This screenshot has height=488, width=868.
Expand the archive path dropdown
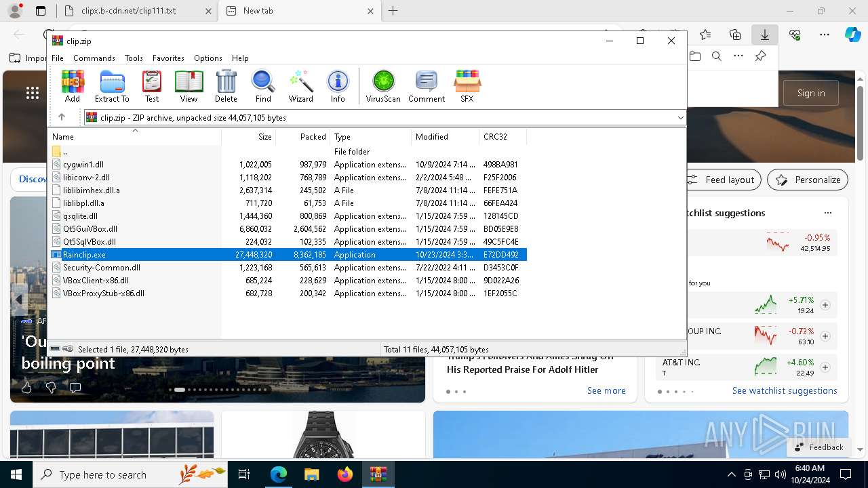pos(680,117)
